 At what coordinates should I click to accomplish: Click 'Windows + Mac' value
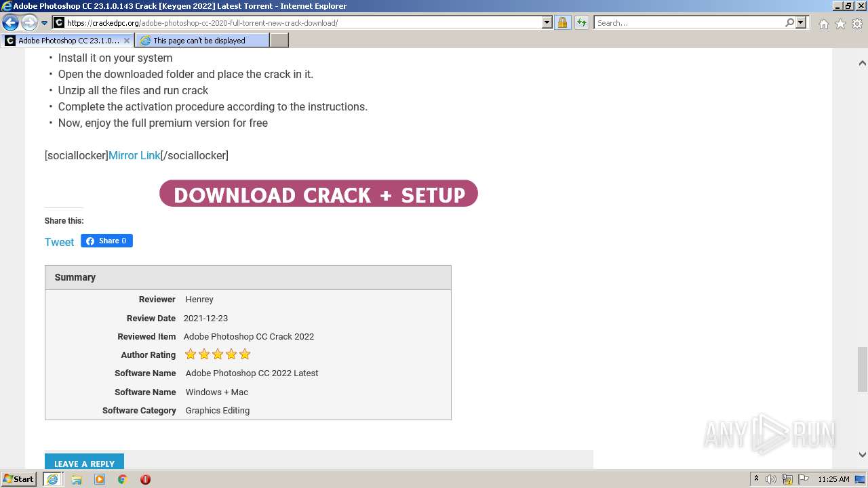click(x=217, y=392)
